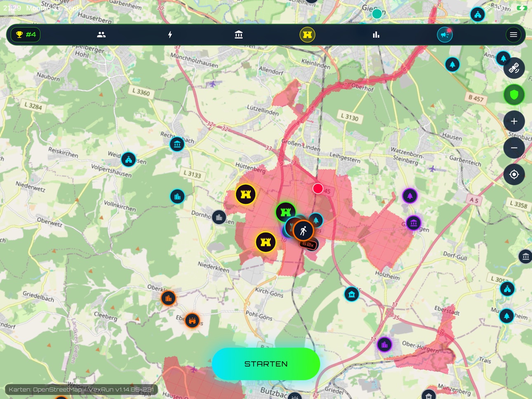Toggle the green shield button
Image resolution: width=532 pixels, height=399 pixels.
[x=514, y=95]
